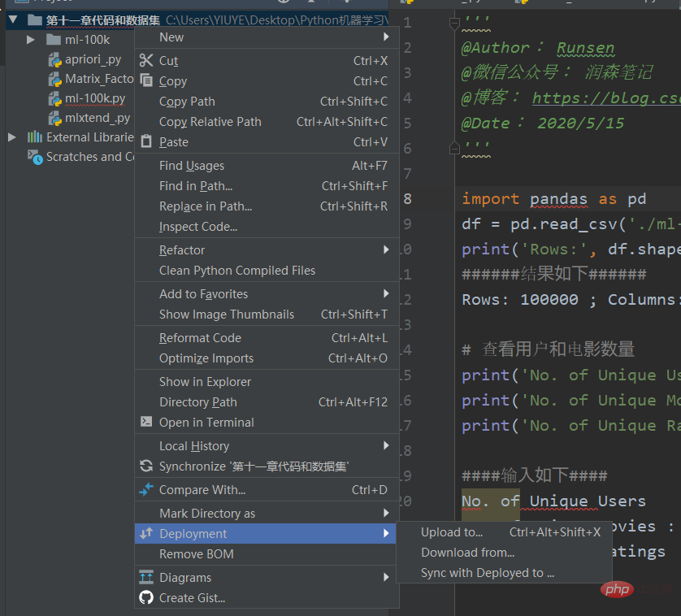This screenshot has width=681, height=616.
Task: Click line 8 import pandas code
Action: click(x=554, y=199)
